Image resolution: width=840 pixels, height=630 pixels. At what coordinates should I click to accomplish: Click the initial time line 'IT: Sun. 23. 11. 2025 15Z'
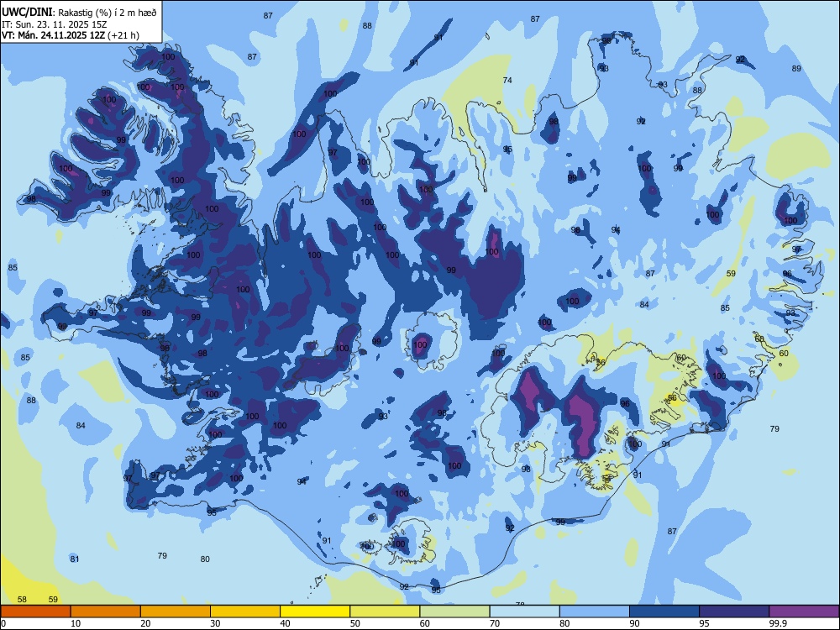tap(55, 24)
